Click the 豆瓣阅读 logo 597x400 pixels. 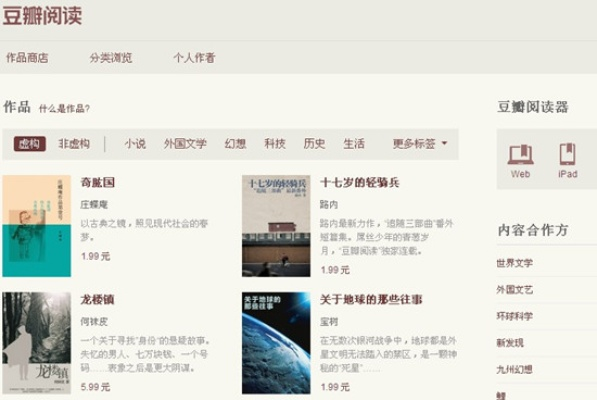pyautogui.click(x=42, y=16)
